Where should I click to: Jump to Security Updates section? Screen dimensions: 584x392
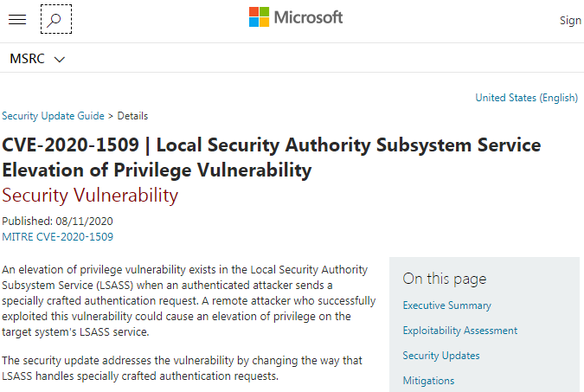pyautogui.click(x=441, y=356)
